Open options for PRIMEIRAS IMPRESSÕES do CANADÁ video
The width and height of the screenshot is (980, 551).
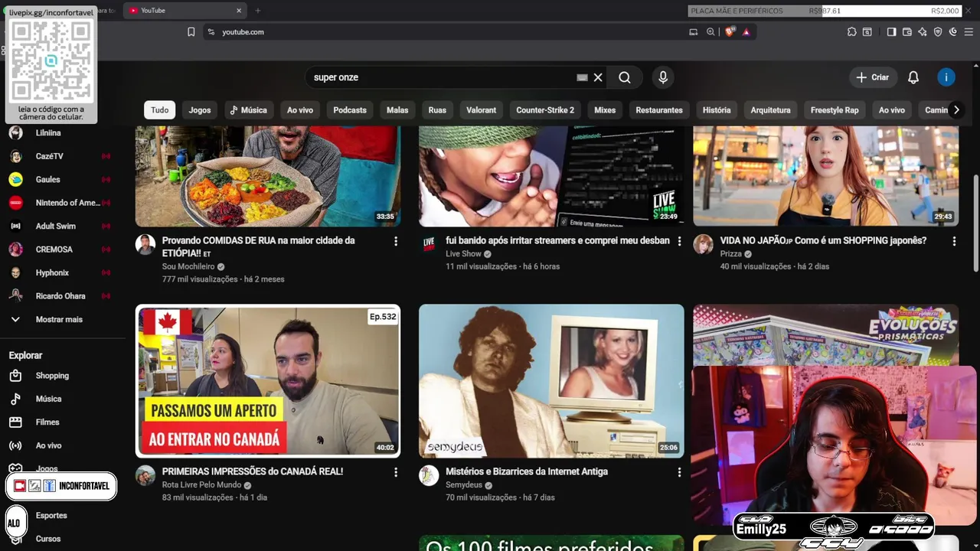click(396, 472)
